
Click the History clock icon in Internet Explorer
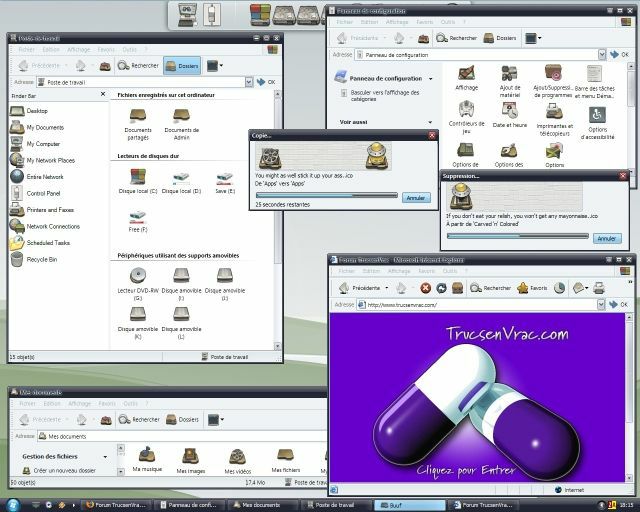pos(559,288)
